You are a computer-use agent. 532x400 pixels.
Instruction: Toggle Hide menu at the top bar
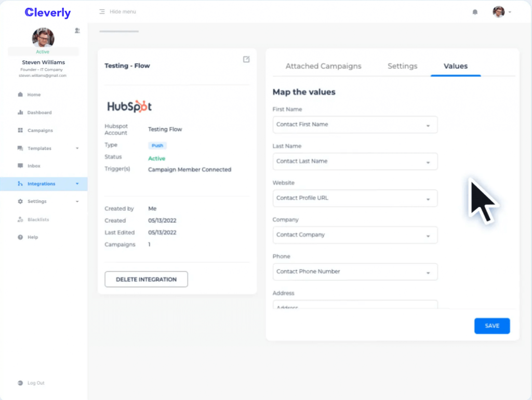click(117, 11)
